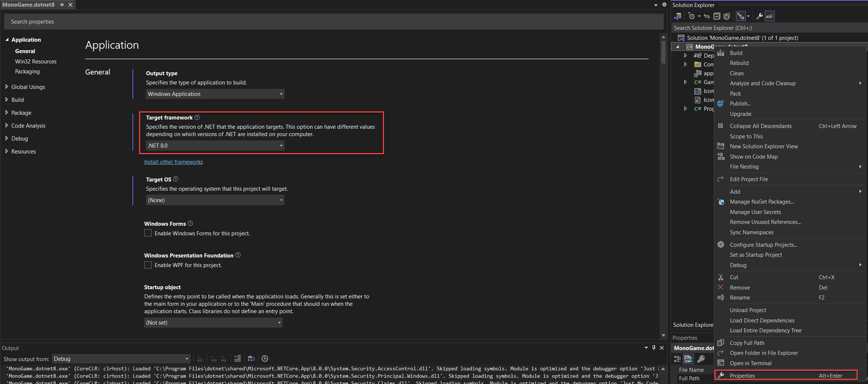
Task: Click the help icon beside Windows Forms
Action: 190,223
